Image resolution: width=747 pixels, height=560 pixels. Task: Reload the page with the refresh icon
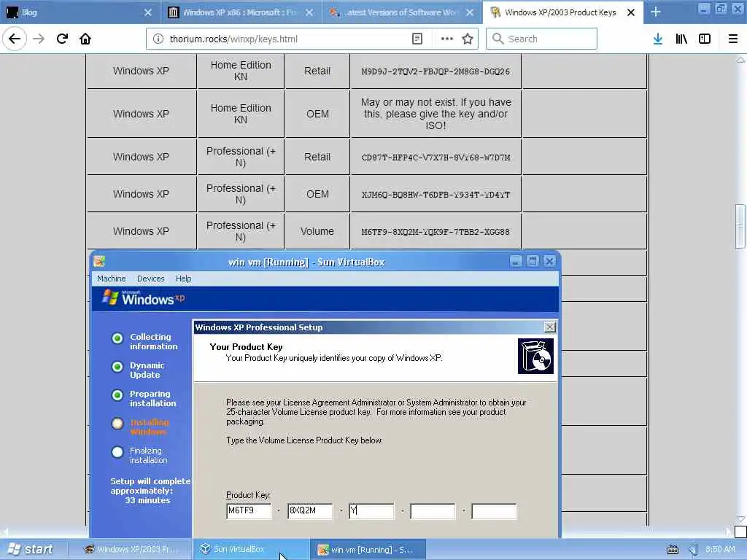(x=62, y=39)
